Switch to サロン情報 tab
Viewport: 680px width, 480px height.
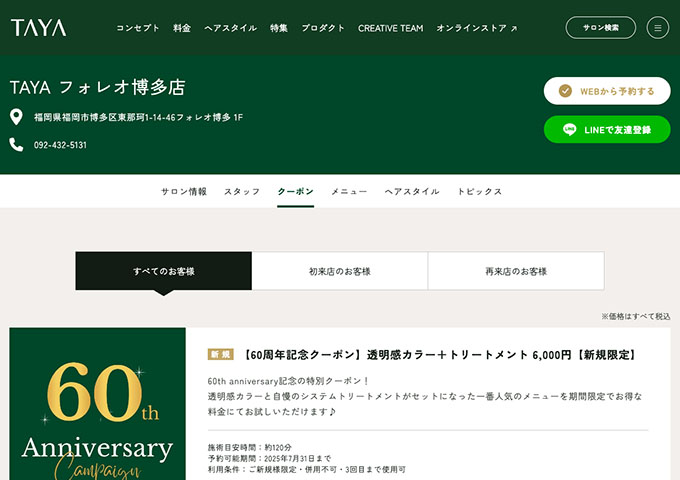(x=184, y=191)
